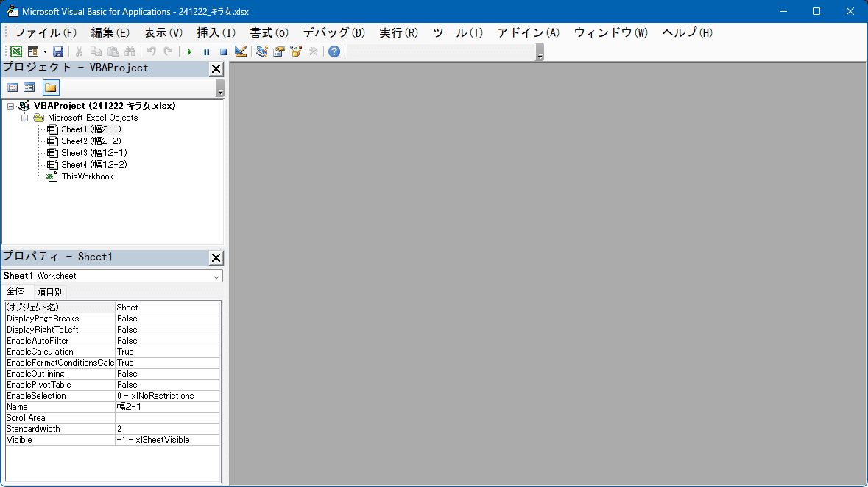Click (オブジェクト名) value Sheet1 field
This screenshot has width=868, height=487.
point(167,308)
